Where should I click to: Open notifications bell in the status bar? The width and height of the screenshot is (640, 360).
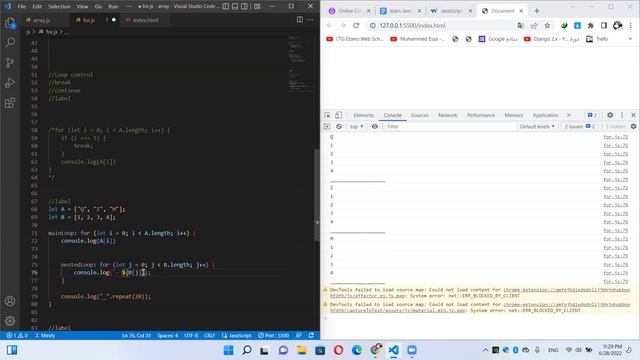coord(311,336)
